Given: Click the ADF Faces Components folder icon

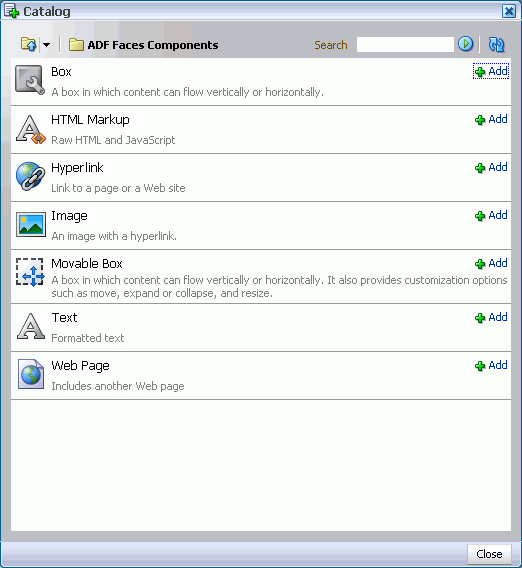Looking at the screenshot, I should pos(76,45).
